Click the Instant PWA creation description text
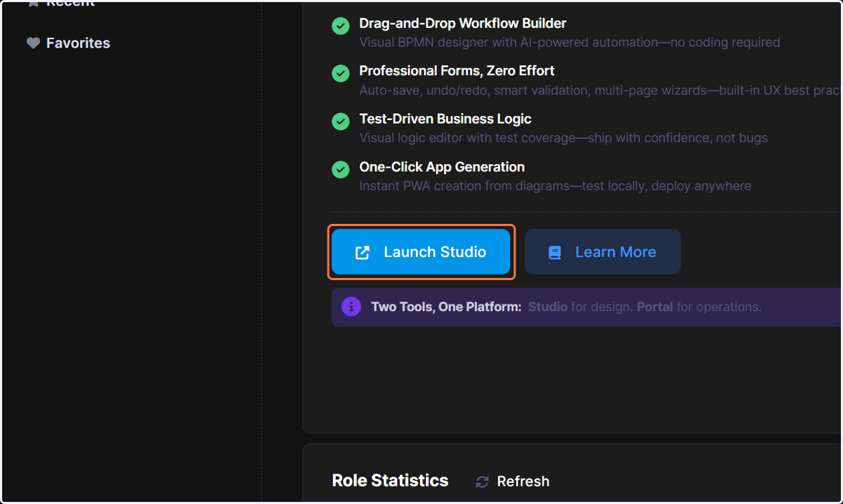843x504 pixels. pos(555,186)
